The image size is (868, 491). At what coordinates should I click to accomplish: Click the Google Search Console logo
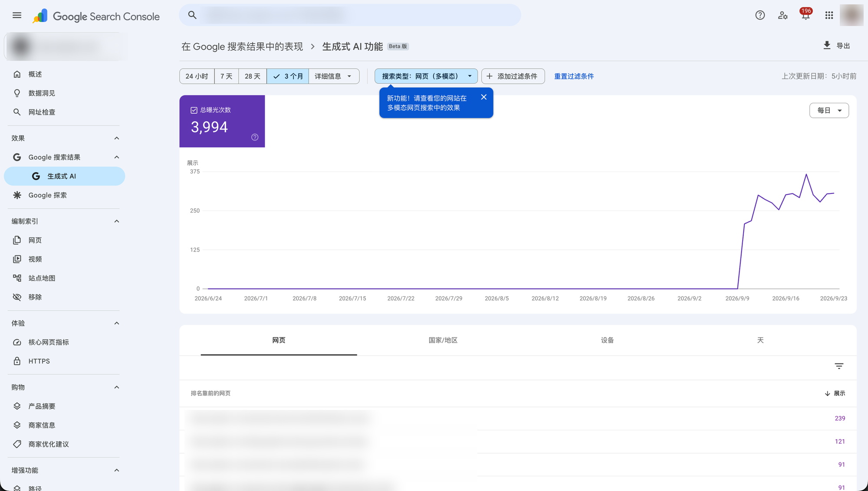pos(96,16)
